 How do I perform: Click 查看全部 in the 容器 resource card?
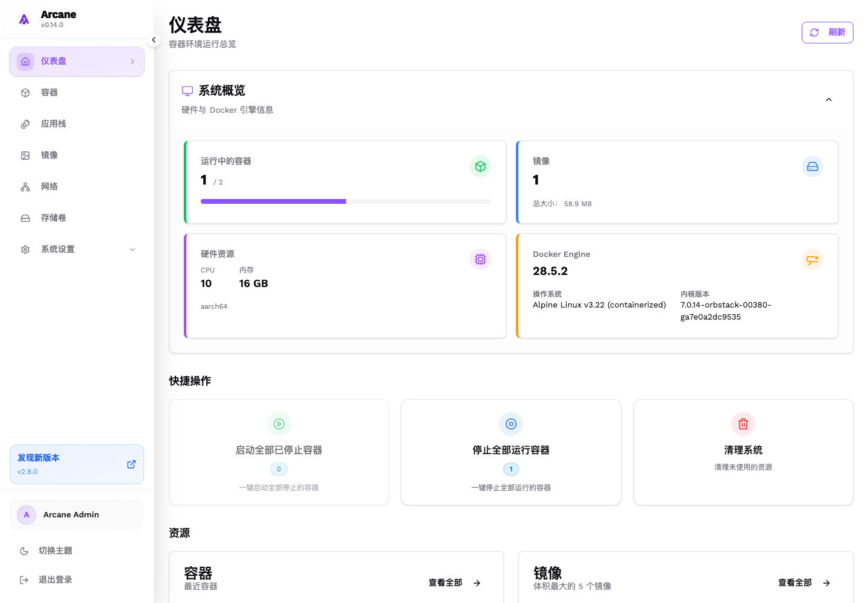445,583
